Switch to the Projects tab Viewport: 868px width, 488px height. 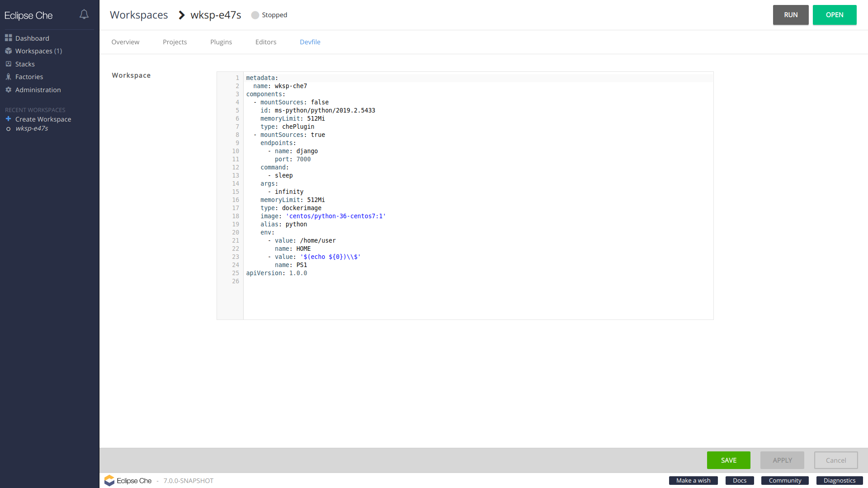coord(175,42)
